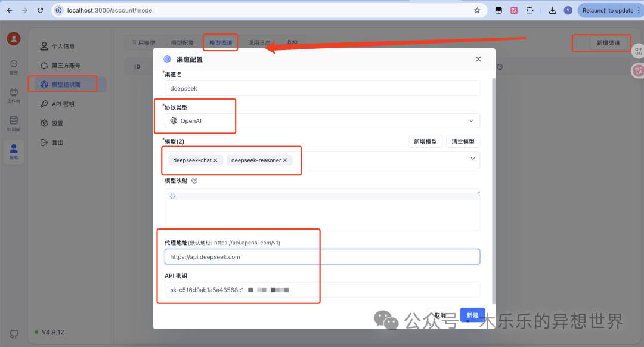Go back with the browser back arrow

(x=10, y=10)
